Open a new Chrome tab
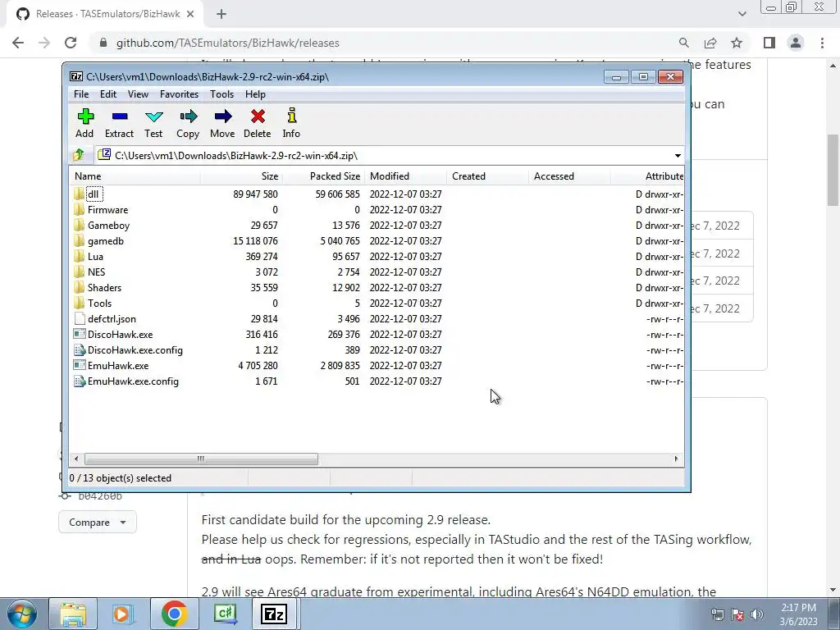Viewport: 840px width, 630px height. (221, 15)
